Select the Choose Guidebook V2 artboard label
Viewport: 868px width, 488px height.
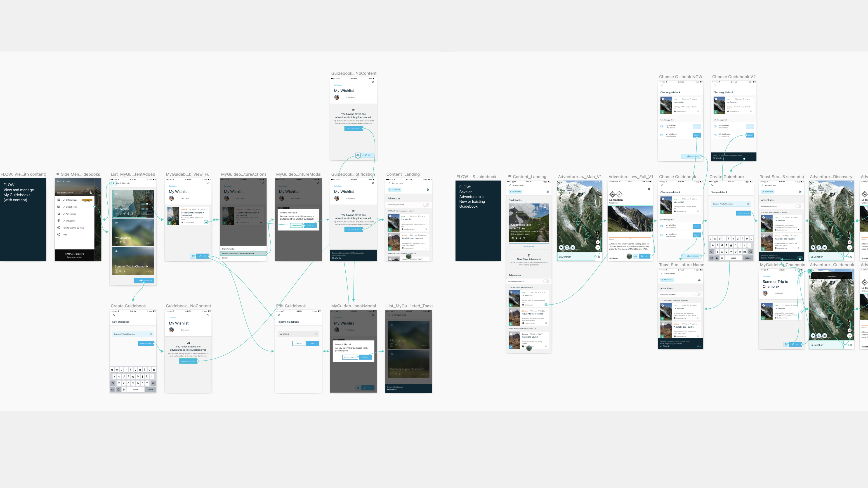click(x=734, y=77)
